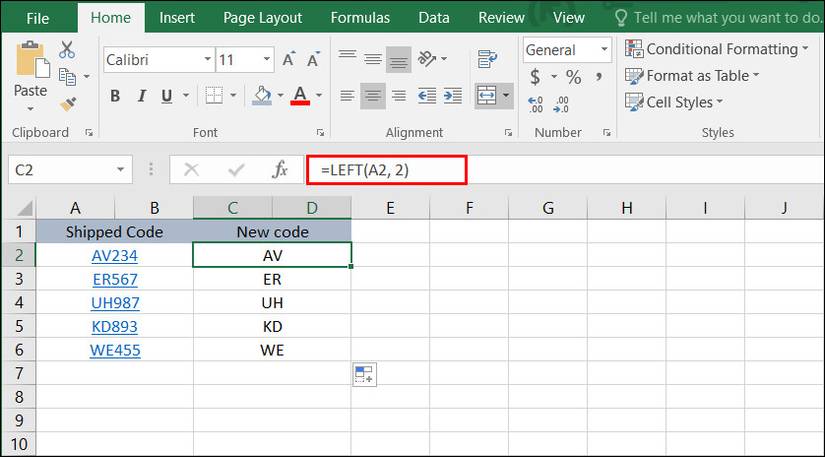Screen dimensions: 825x457
Task: Click inside the formula bar text
Action: tap(386, 170)
